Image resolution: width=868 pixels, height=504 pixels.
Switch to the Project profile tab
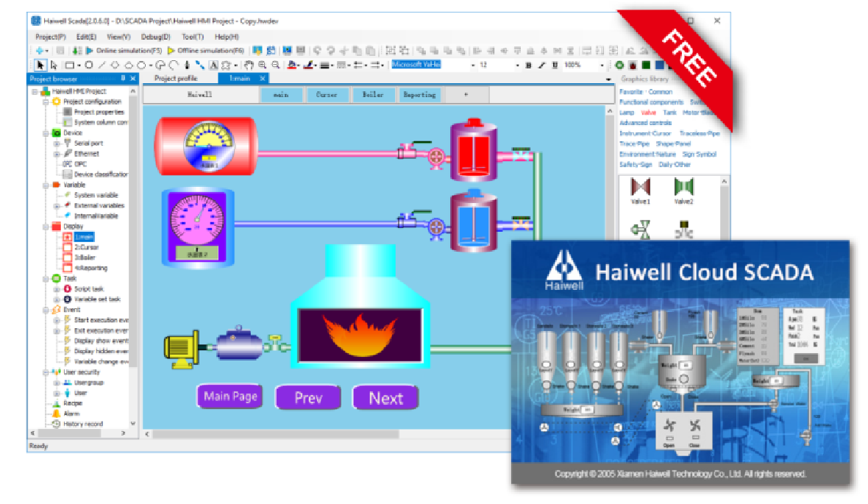pos(176,78)
